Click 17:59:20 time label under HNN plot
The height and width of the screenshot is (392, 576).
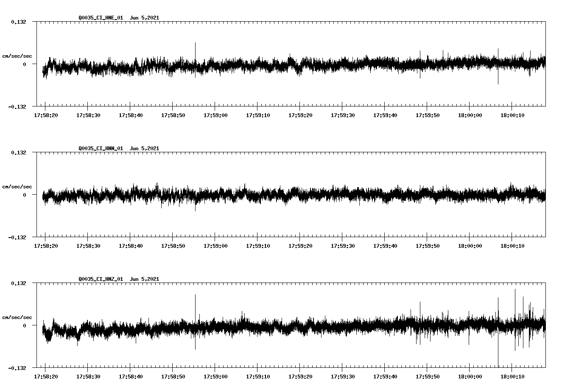coord(300,246)
